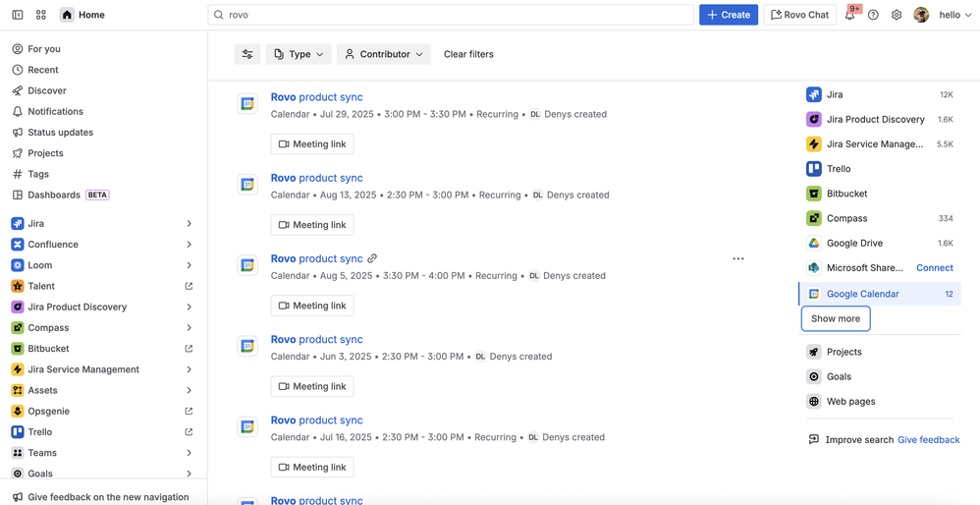
Task: Open the app switcher grid icon
Action: point(41,15)
